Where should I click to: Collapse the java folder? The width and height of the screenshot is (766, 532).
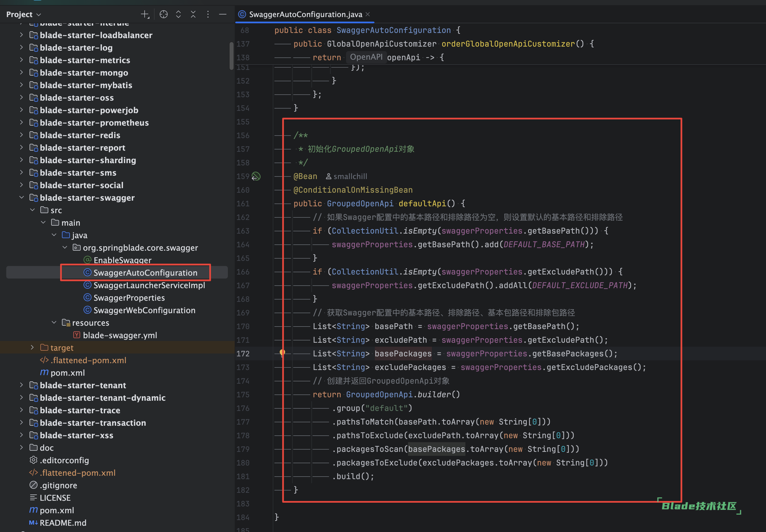[54, 235]
